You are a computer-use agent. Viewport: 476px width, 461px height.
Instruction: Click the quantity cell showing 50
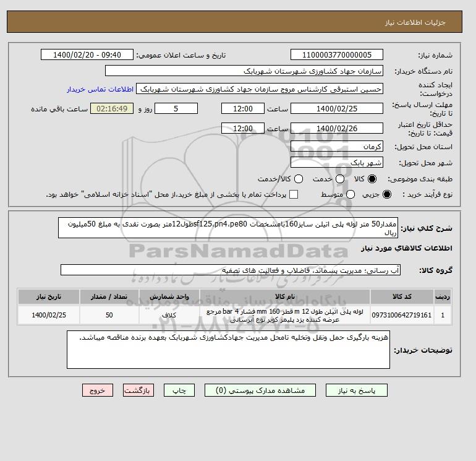[109, 315]
